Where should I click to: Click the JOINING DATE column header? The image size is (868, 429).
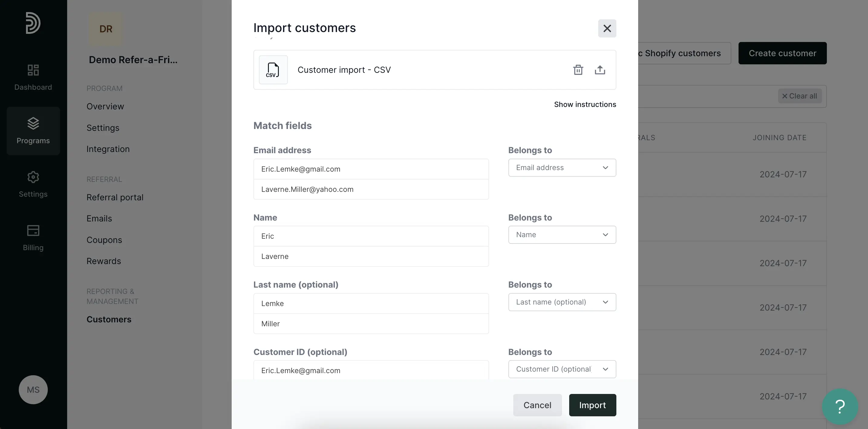pyautogui.click(x=779, y=138)
